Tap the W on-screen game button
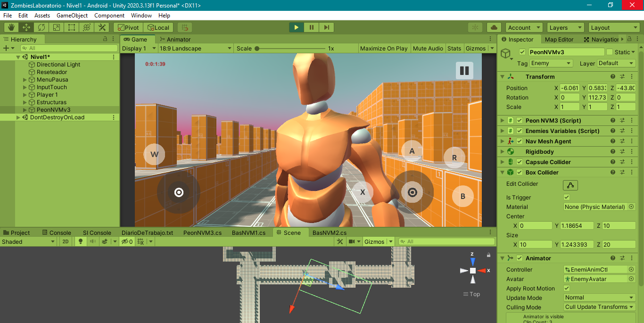Image resolution: width=644 pixels, height=323 pixels. [x=155, y=154]
